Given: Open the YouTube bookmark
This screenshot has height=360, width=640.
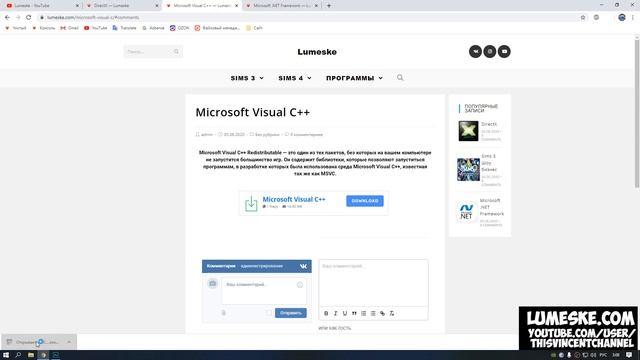Looking at the screenshot, I should 96,28.
